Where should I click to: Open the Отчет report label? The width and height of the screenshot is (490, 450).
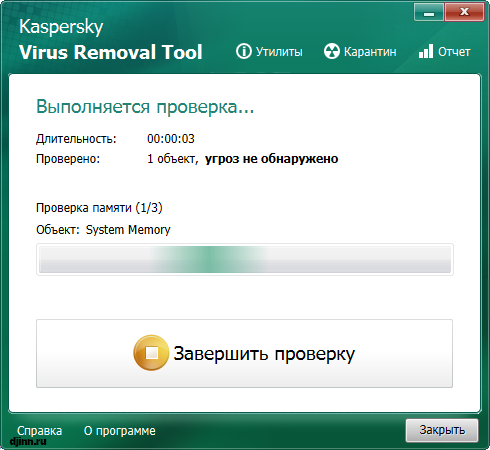(x=454, y=52)
